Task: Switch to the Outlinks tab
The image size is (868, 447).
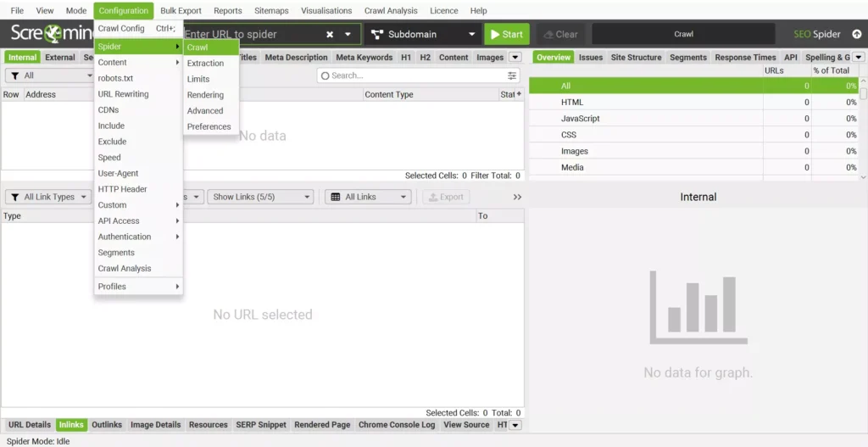Action: (107, 425)
